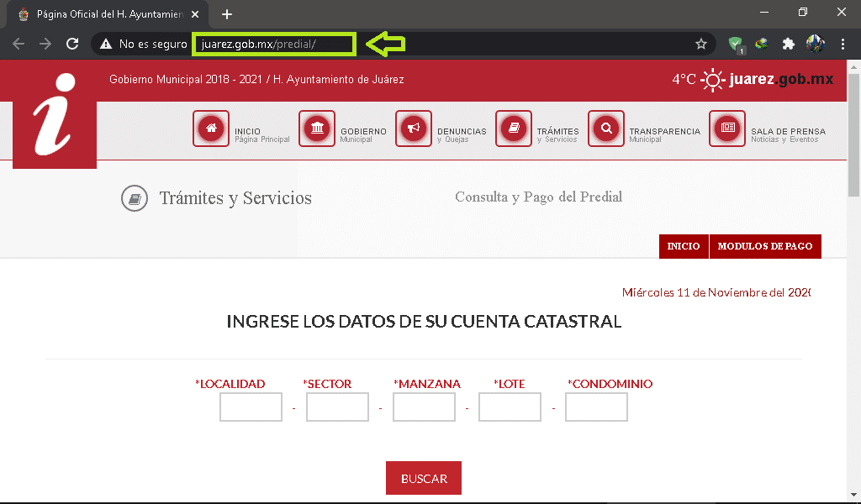
Task: Select the INICIO red tab
Action: [684, 246]
